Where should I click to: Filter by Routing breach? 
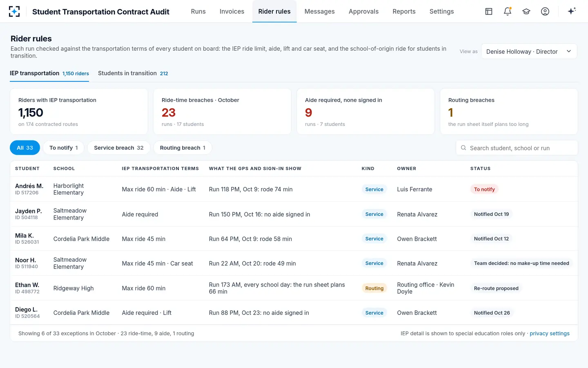pyautogui.click(x=183, y=148)
